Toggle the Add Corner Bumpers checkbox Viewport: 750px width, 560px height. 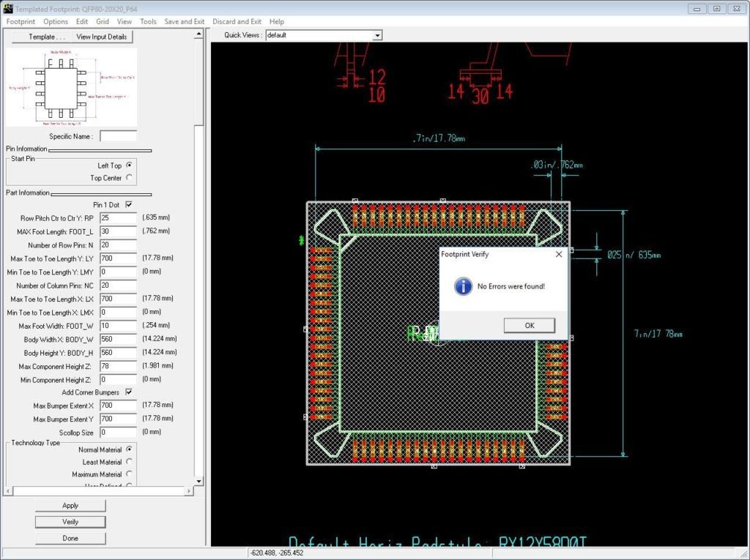pyautogui.click(x=129, y=392)
